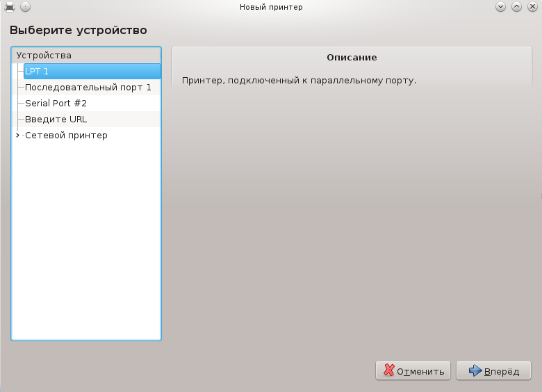
Task: Click the Описание heading text
Action: 352,58
